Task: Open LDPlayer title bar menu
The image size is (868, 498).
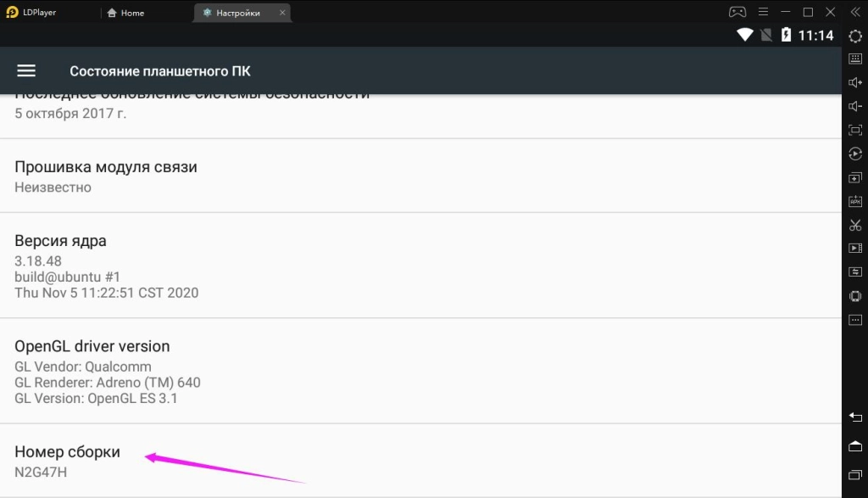Action: [762, 12]
